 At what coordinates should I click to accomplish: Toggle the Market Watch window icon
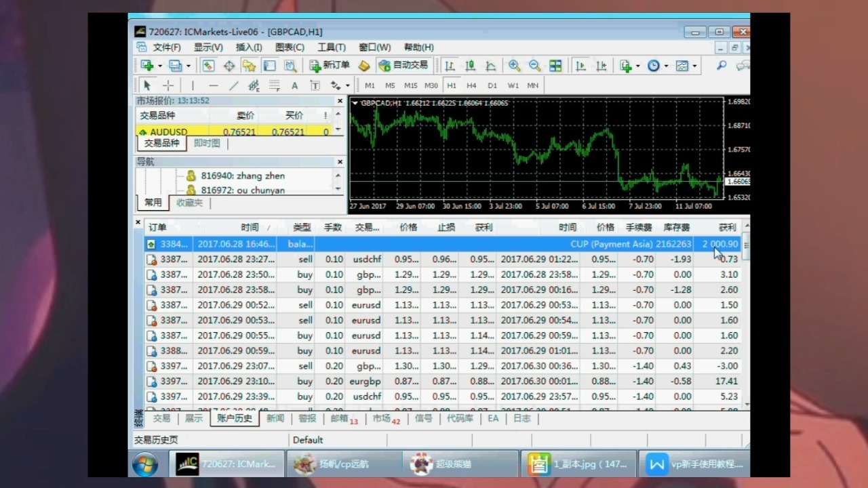coord(208,66)
